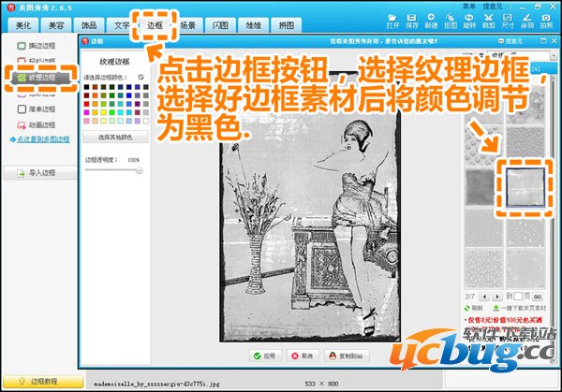Go to next material page arrow
Screen dimensions: 562x392
[x=496, y=297]
